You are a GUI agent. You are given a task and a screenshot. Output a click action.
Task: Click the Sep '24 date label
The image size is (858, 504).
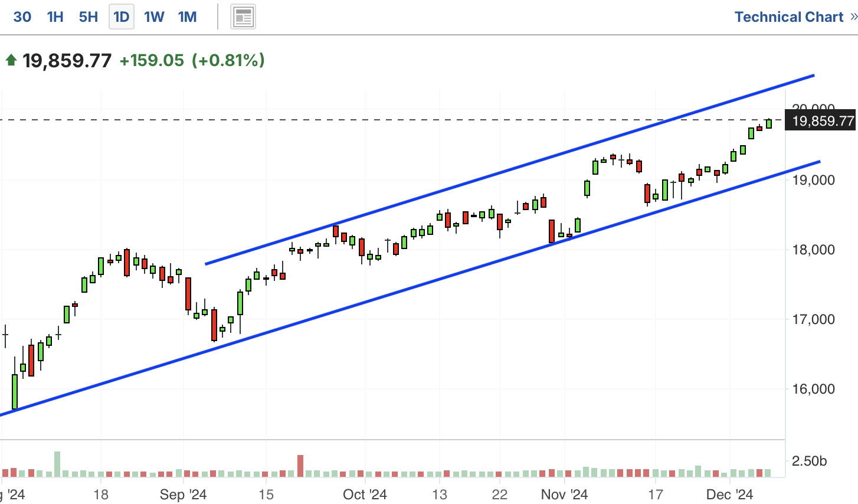coord(184,495)
